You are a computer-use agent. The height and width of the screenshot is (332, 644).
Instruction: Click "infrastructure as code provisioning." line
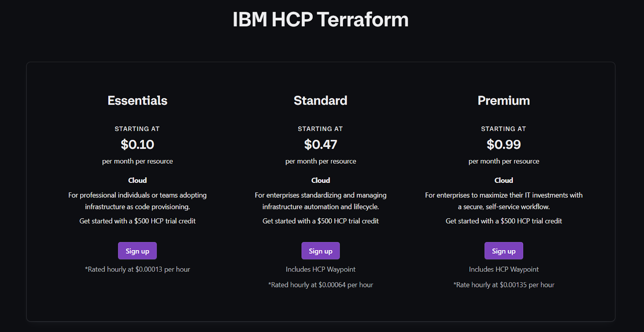(137, 207)
